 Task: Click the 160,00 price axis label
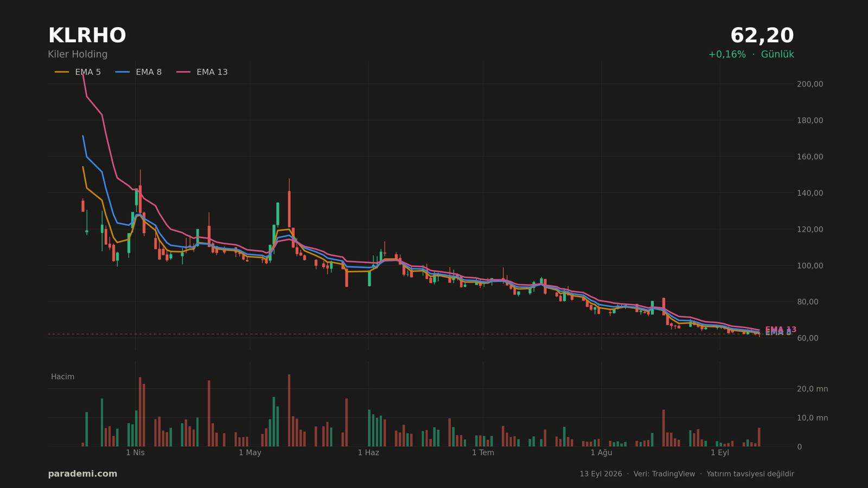click(810, 157)
